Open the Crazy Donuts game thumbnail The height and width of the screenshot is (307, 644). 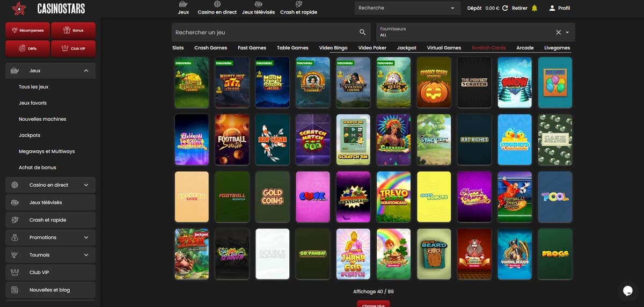(434, 196)
